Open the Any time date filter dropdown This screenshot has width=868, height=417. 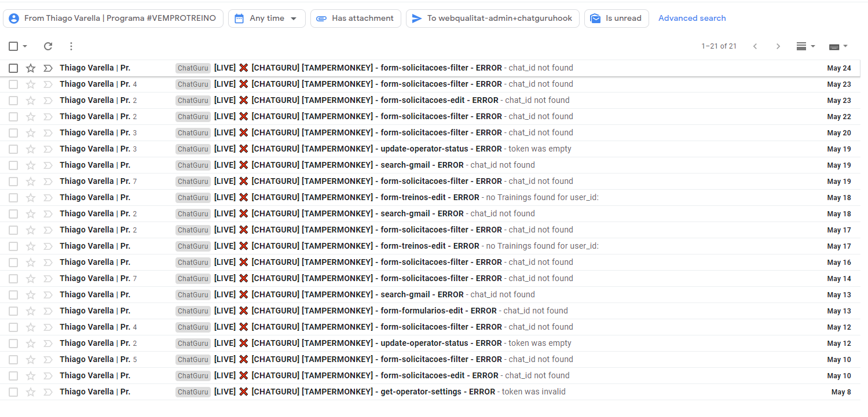click(266, 19)
